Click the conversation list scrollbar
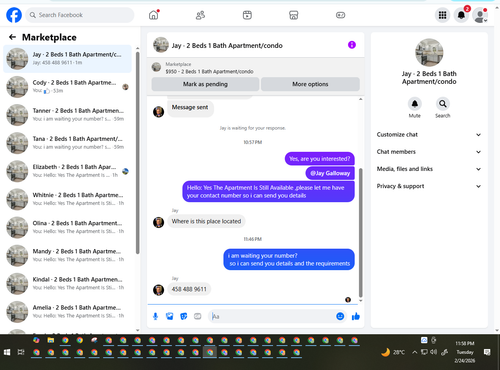The height and width of the screenshot is (370, 500). tap(137, 153)
